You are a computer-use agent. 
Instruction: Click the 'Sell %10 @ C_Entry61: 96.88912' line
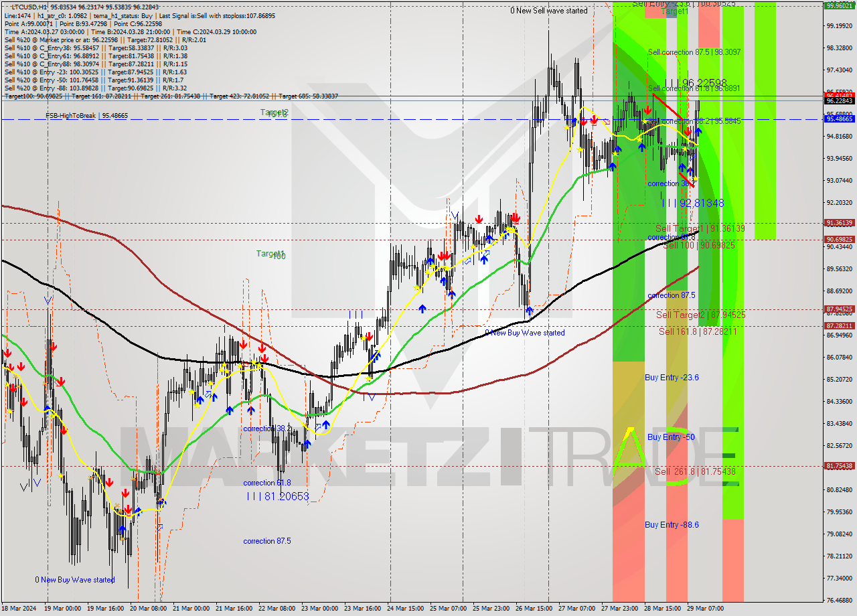pos(96,56)
